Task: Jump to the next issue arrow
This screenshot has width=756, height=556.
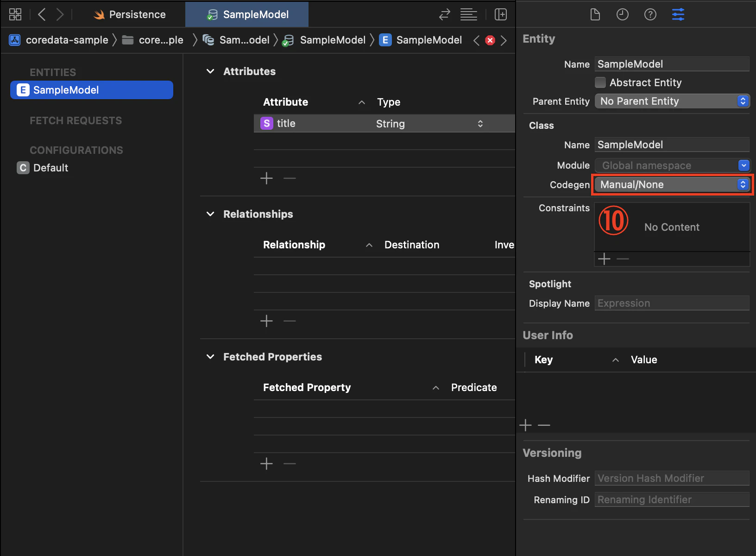Action: tap(504, 40)
